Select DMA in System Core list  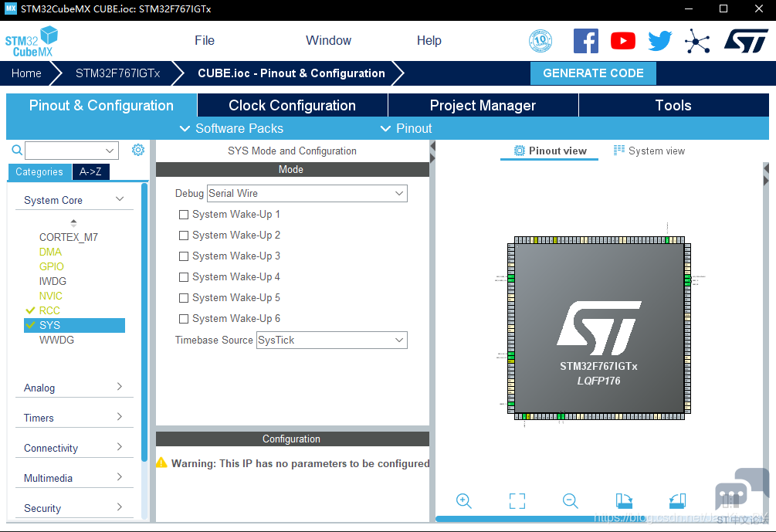coord(50,252)
